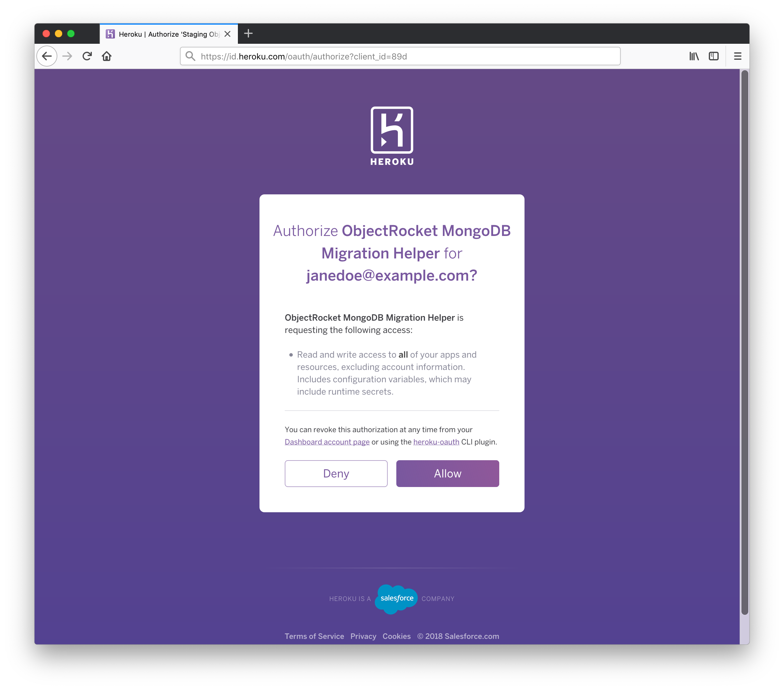
Task: Click the Deny button
Action: [x=336, y=473]
